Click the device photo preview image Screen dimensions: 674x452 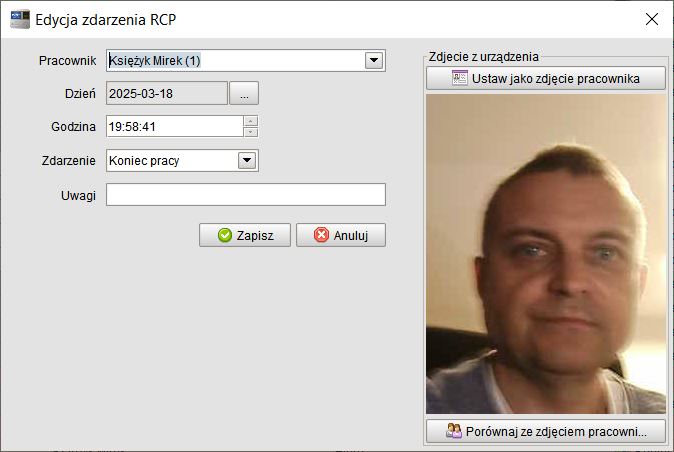tap(545, 255)
